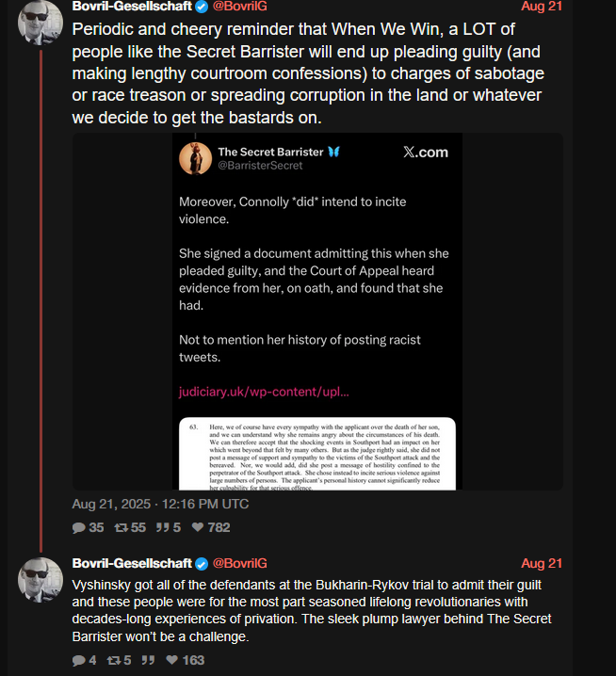Click the verified badge beside the top Bovril-Gesellschaft name
The height and width of the screenshot is (676, 616).
click(x=202, y=7)
